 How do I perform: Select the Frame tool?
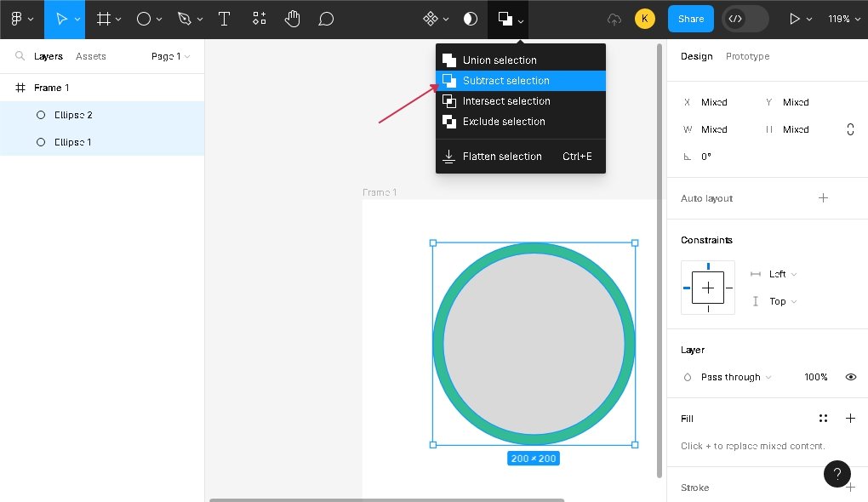(x=104, y=19)
